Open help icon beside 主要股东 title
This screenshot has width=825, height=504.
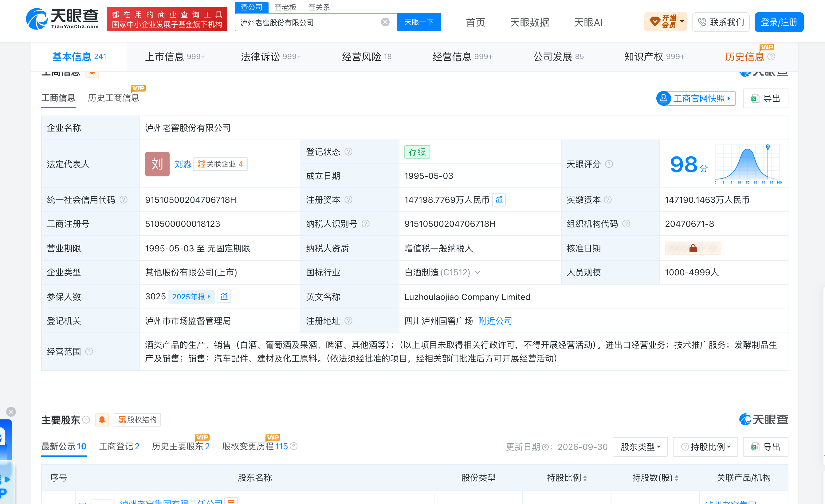click(86, 419)
